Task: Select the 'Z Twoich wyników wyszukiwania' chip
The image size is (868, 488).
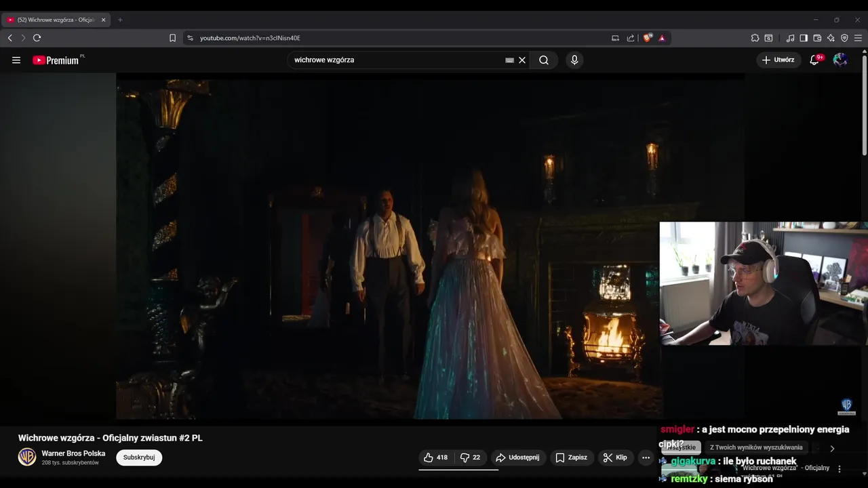Action: [756, 447]
